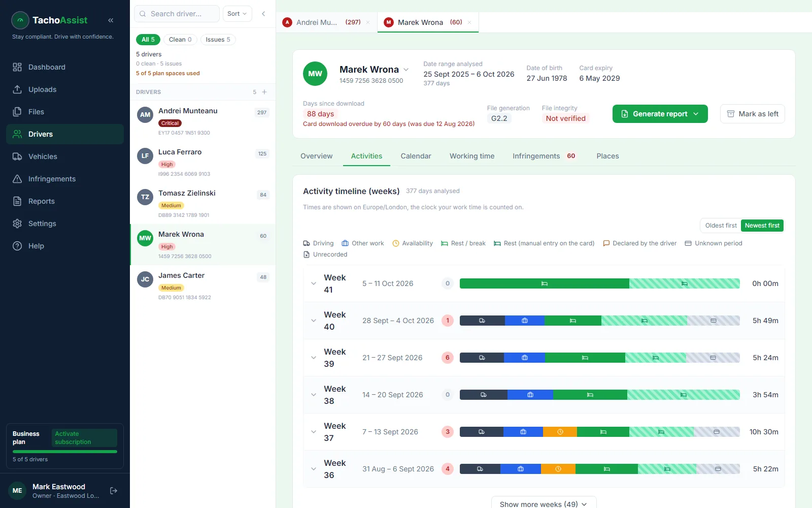Viewport: 812px width, 508px height.
Task: Collapse the sidebar with double-chevron icon
Action: click(111, 20)
